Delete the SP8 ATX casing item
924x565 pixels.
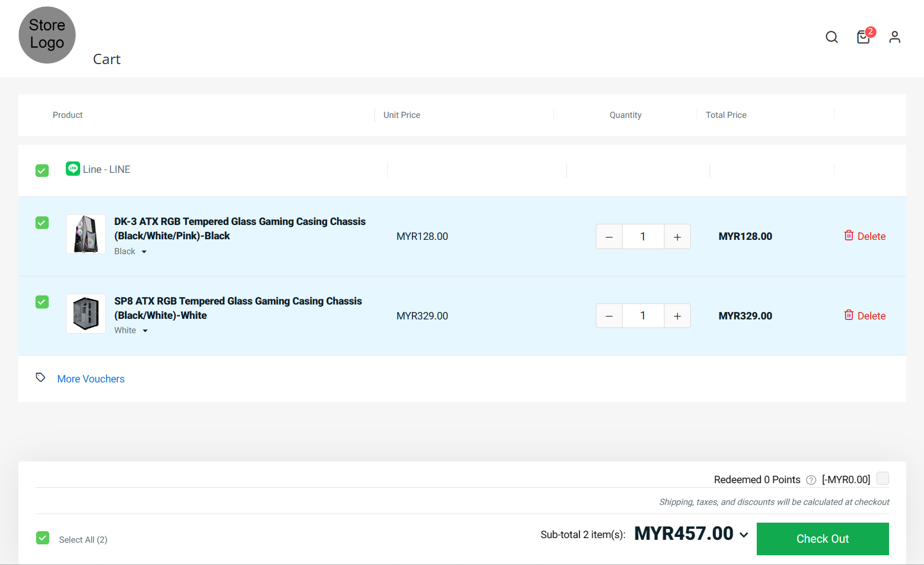point(864,316)
